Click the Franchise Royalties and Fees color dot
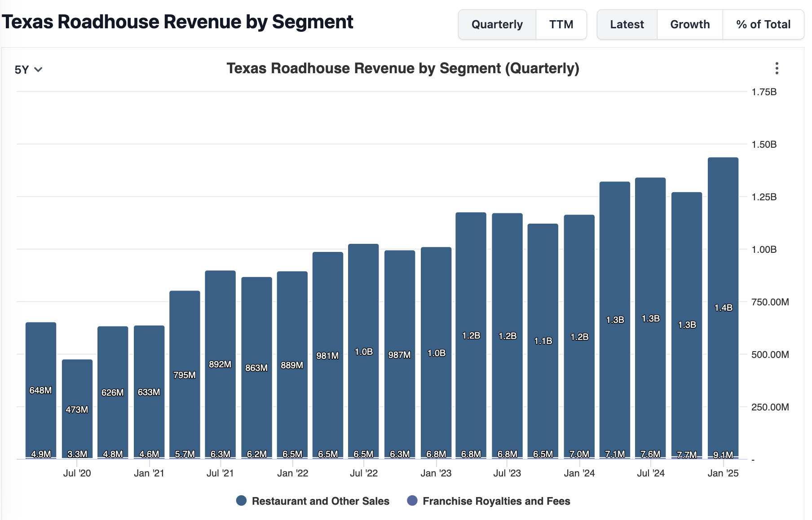Screen dimensions: 812x520 (412, 501)
